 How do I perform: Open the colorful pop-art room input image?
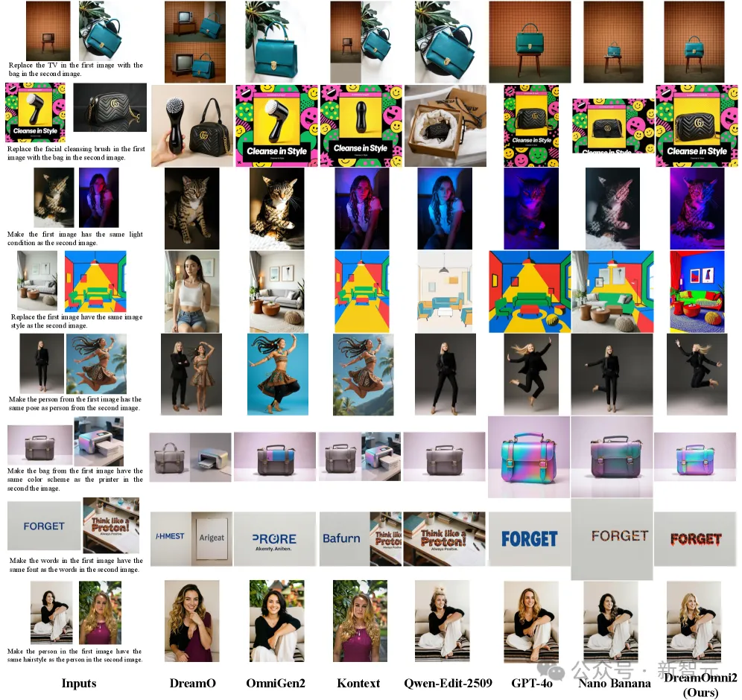click(95, 281)
